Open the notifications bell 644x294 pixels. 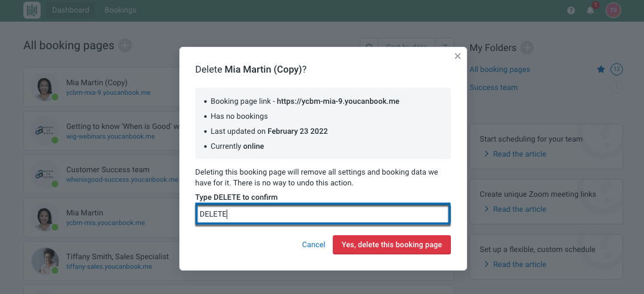(x=591, y=10)
